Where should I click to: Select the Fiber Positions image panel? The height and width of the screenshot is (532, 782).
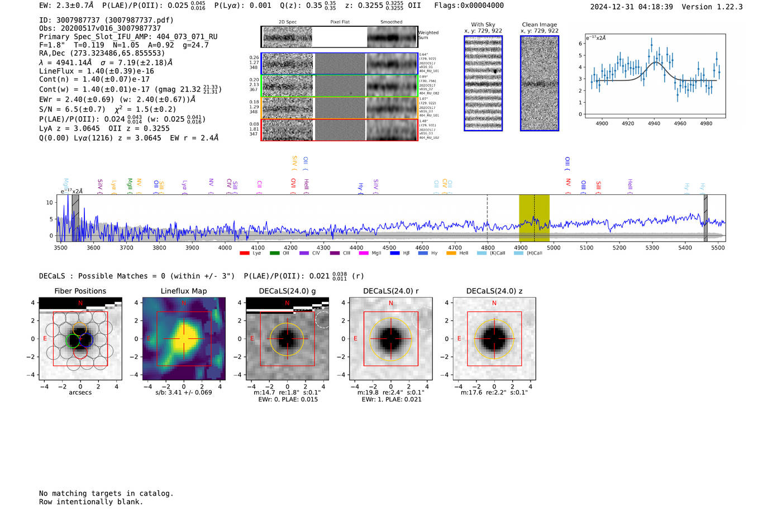tap(80, 339)
